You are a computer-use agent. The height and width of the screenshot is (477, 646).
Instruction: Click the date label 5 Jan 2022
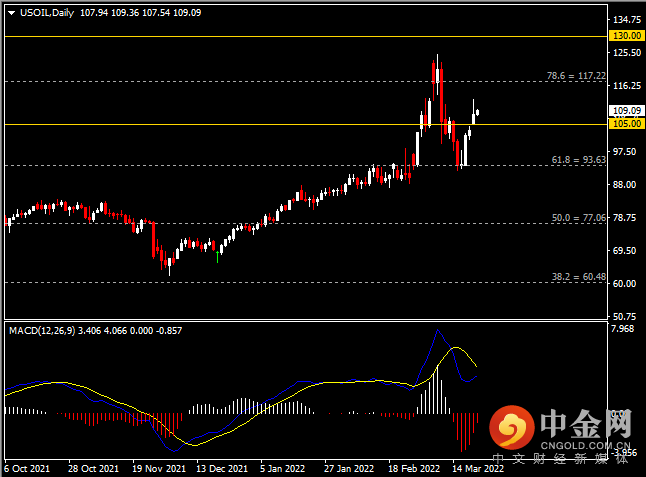(x=283, y=469)
